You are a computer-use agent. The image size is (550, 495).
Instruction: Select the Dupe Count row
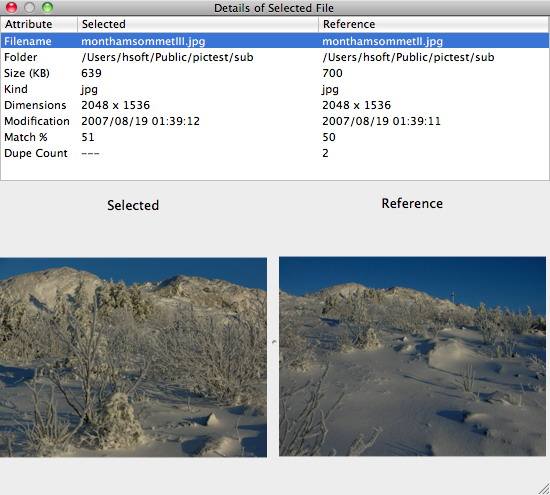(275, 153)
